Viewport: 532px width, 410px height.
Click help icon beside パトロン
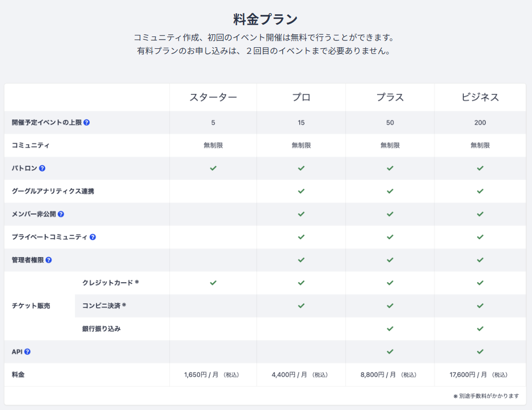point(42,168)
